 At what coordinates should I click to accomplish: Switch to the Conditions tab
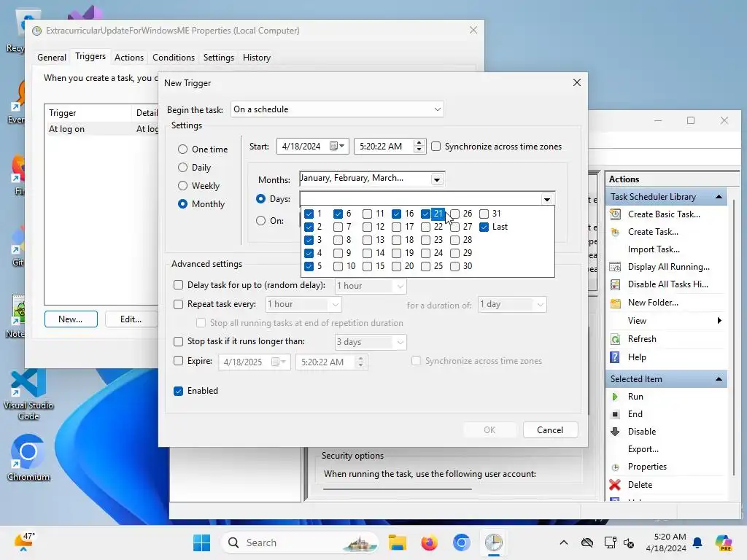coord(174,58)
